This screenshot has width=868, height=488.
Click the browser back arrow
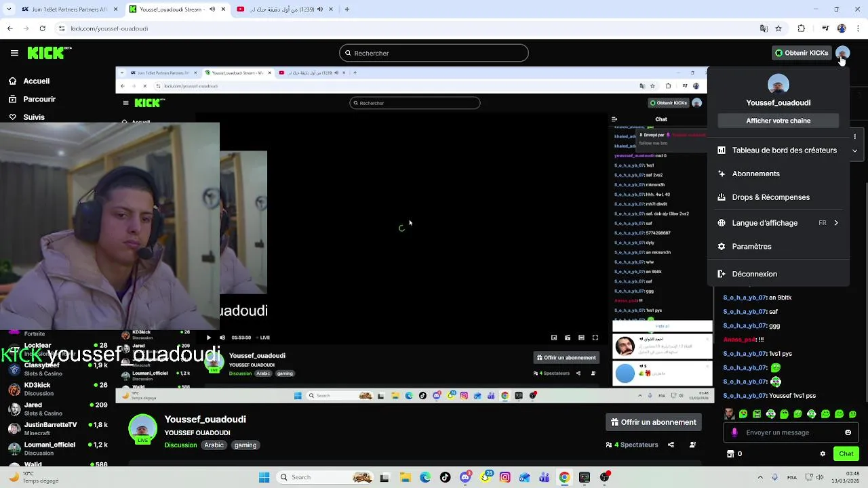[9, 28]
